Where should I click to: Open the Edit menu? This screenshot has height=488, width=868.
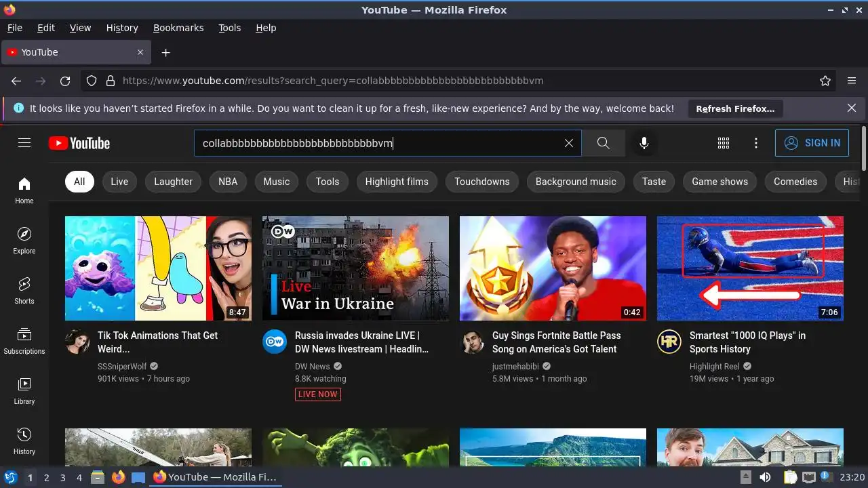(46, 28)
